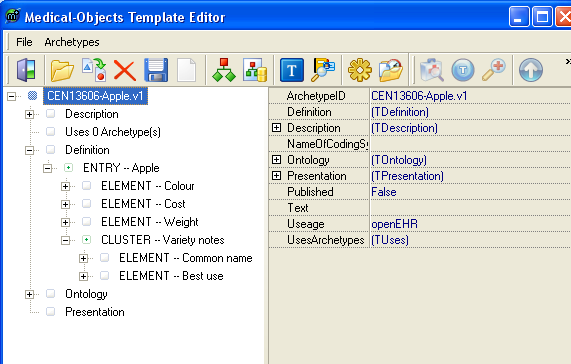The width and height of the screenshot is (571, 364).
Task: Create new blank document icon
Action: pos(186,70)
